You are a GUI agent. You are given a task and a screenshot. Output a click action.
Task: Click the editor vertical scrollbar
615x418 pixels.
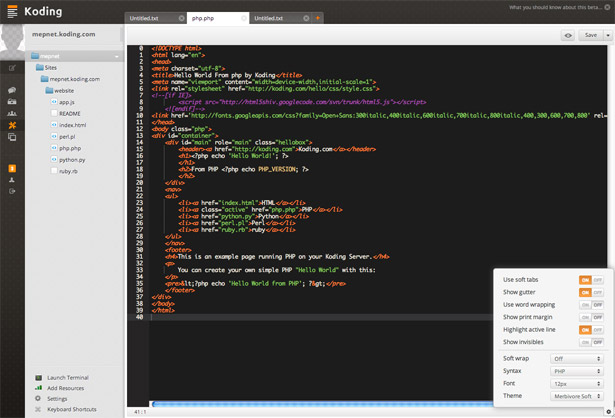click(x=610, y=157)
